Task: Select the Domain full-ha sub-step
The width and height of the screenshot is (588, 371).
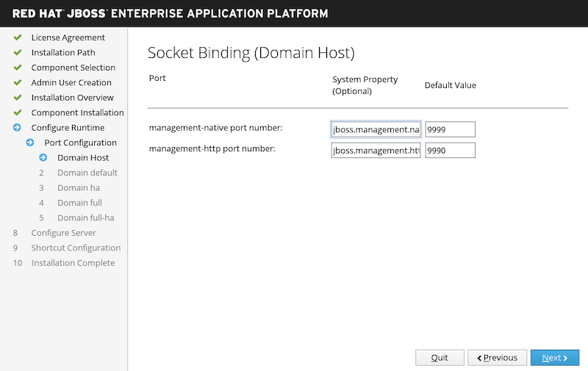Action: click(85, 217)
